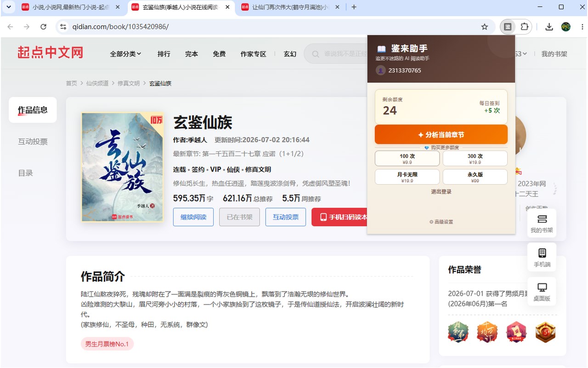Screen dimensions: 588x368
Task: Switch to the 小说,小说网,最新热门小说 tab
Action: click(71, 7)
